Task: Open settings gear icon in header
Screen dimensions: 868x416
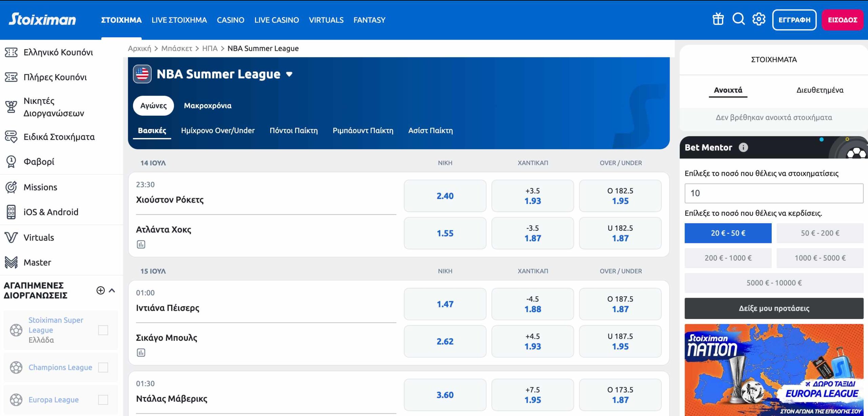Action: (x=759, y=19)
